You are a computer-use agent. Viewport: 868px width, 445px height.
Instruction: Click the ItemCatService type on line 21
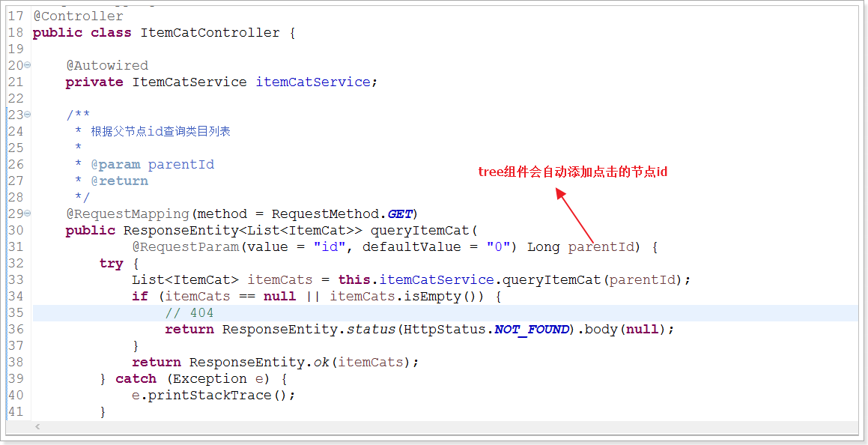coord(189,82)
